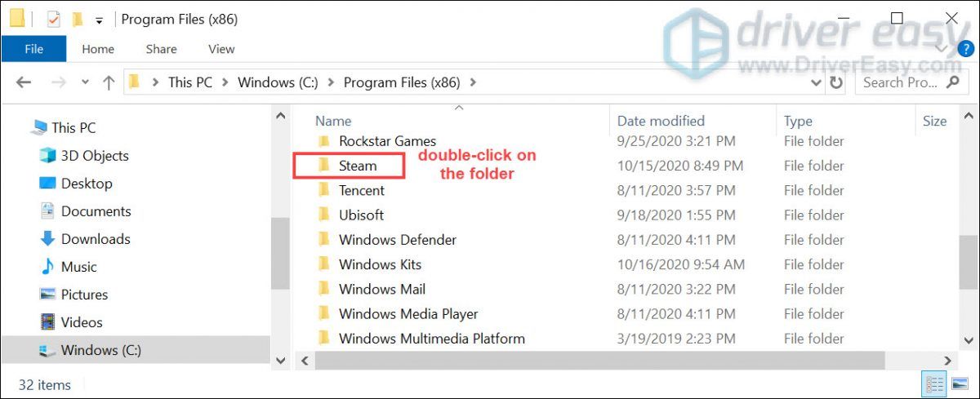The image size is (980, 399).
Task: Open the Customize Quick Access Toolbar dropdown
Action: pos(99,20)
